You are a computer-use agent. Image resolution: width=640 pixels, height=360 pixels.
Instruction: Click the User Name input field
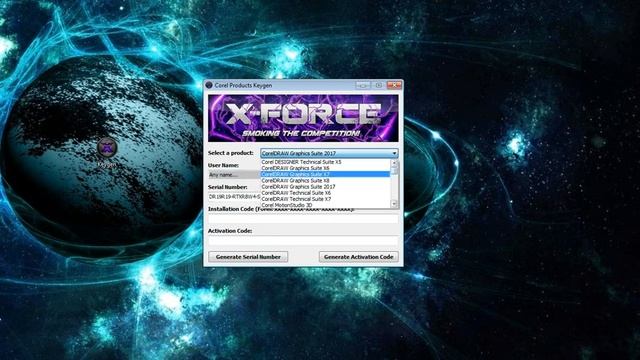234,175
